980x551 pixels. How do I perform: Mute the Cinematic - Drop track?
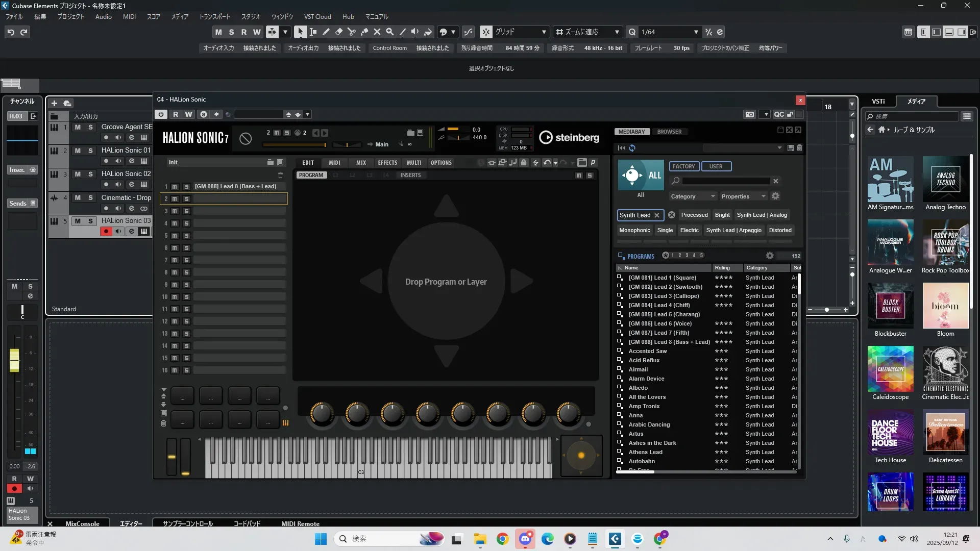pos(78,197)
